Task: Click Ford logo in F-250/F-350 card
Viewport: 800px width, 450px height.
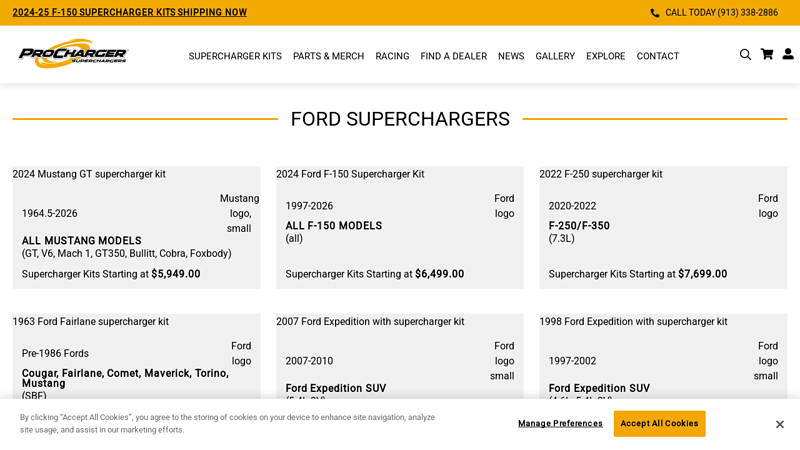Action: pyautogui.click(x=767, y=206)
